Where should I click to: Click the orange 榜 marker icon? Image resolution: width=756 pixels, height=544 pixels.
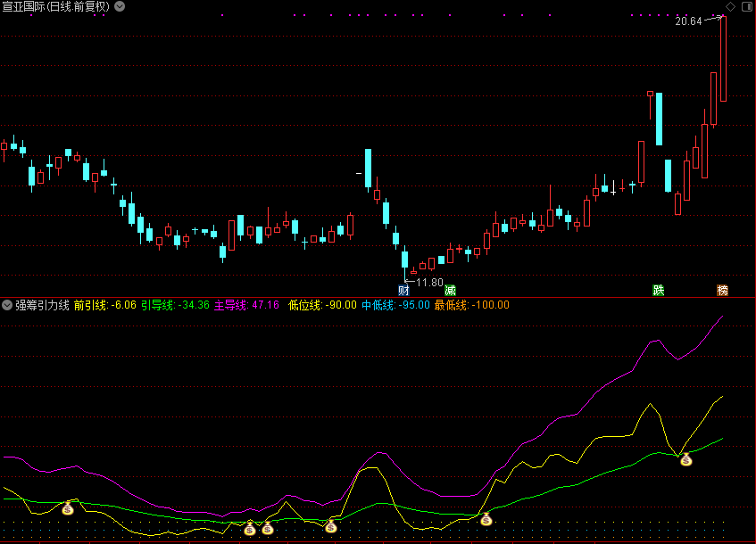[x=722, y=290]
